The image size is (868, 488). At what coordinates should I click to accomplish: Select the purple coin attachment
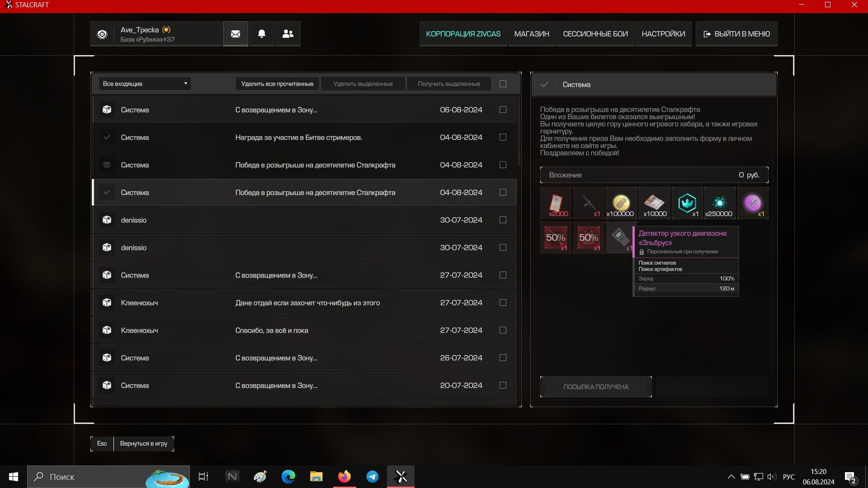pos(753,203)
